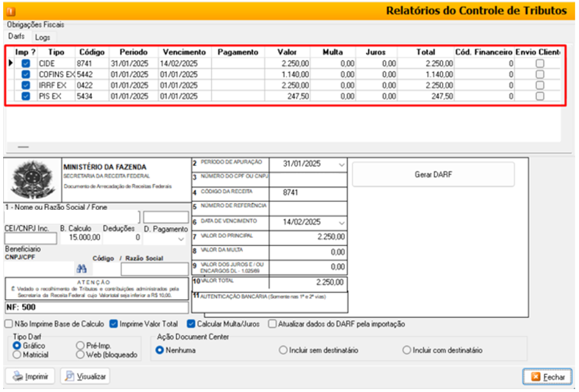Click the Fechar button
The height and width of the screenshot is (392, 579).
547,377
